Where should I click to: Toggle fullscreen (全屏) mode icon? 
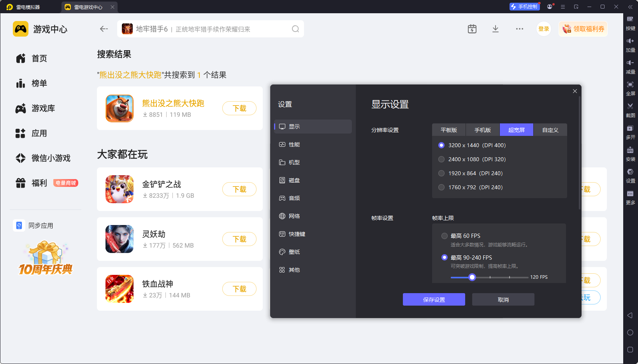(630, 85)
